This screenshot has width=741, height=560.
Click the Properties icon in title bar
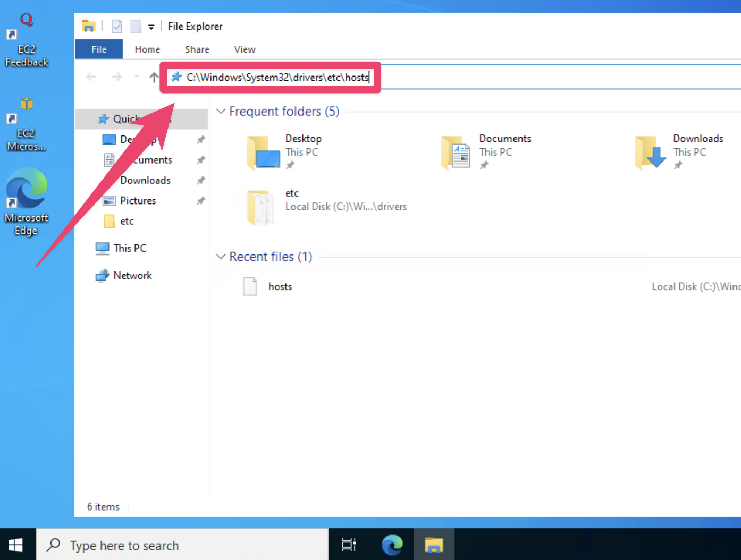117,26
